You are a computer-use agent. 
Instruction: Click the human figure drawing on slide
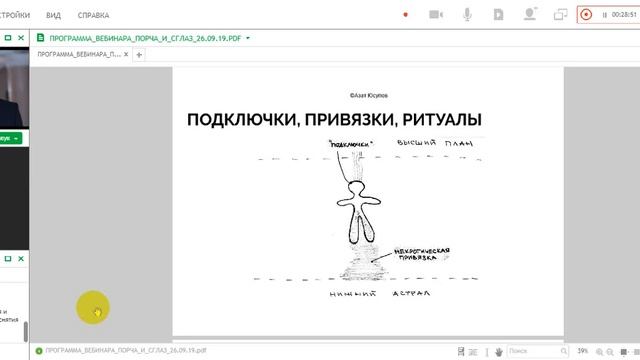[x=358, y=212]
